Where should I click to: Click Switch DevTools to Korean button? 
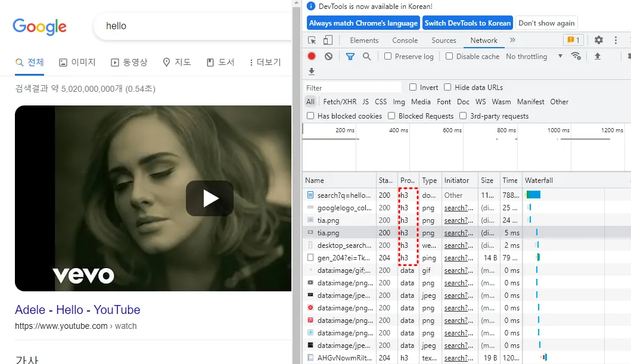[468, 23]
